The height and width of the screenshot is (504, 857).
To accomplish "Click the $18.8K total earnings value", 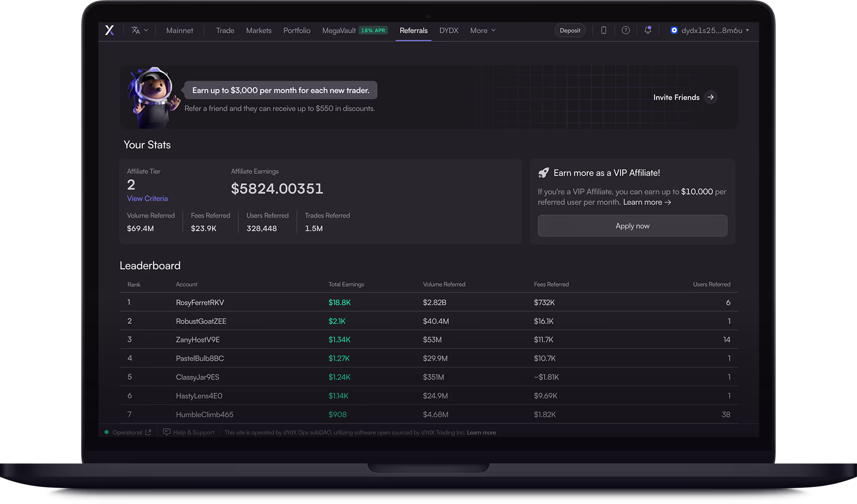I will point(339,302).
